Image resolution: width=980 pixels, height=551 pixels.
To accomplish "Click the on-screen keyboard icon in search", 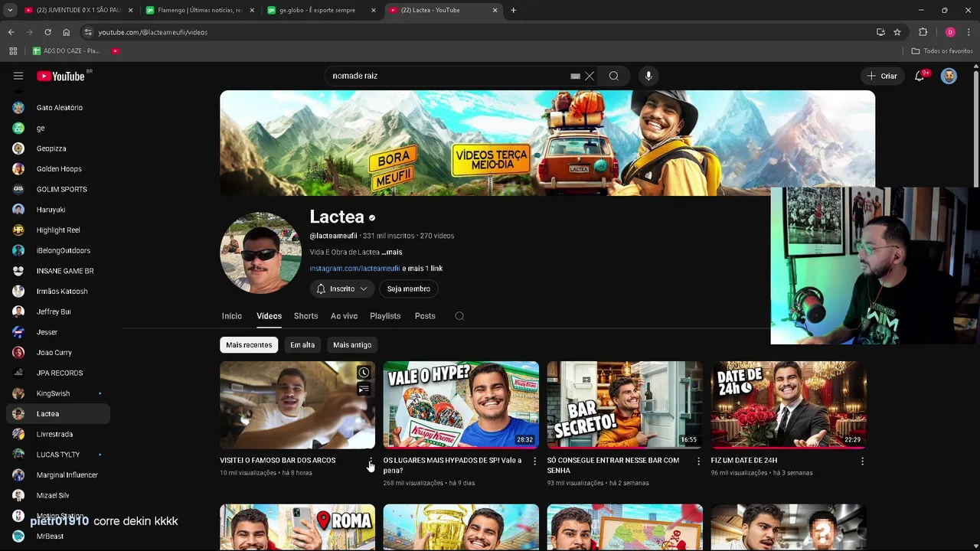I will pyautogui.click(x=575, y=76).
